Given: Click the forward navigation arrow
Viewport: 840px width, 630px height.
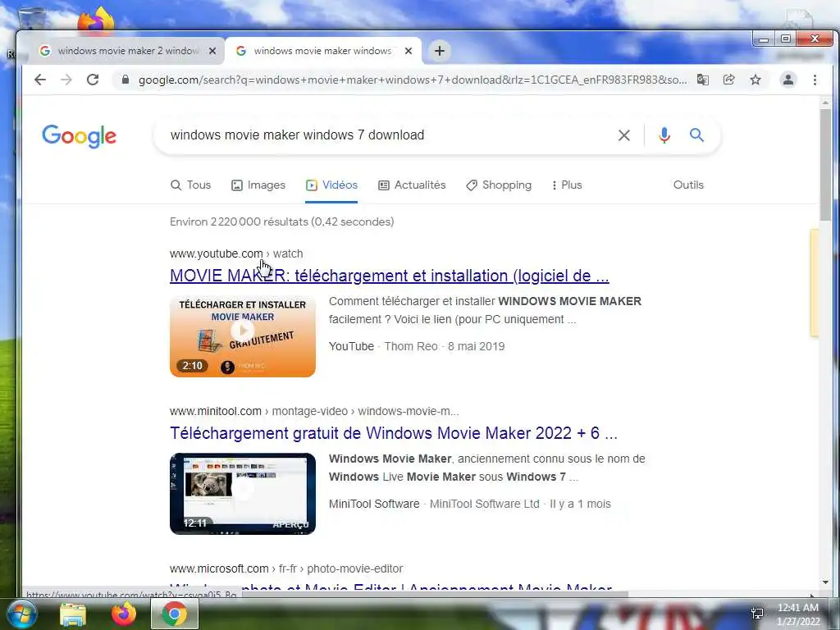Looking at the screenshot, I should (66, 80).
